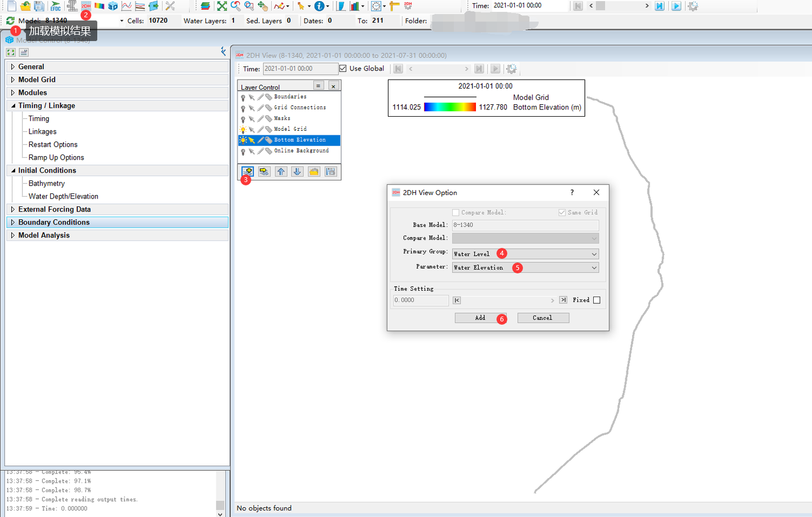The width and height of the screenshot is (812, 517).
Task: Open the 3D view tool
Action: (113, 6)
